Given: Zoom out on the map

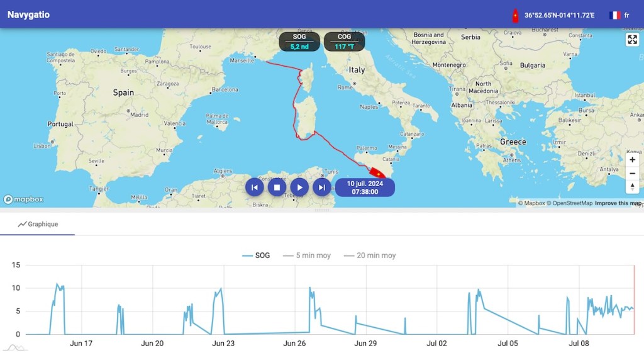Looking at the screenshot, I should pyautogui.click(x=633, y=174).
